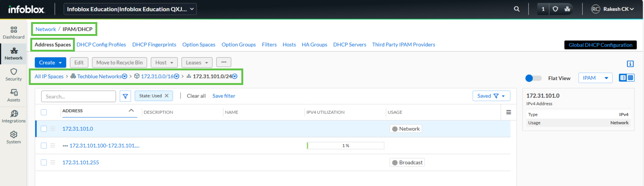Click the network hosts icon in top bar
This screenshot has height=186, width=644.
567,9
